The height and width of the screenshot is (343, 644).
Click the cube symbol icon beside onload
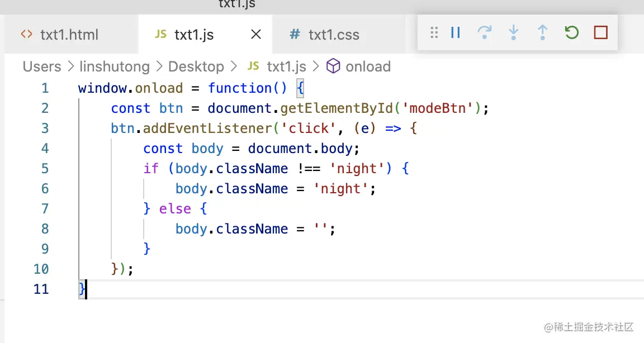(333, 66)
